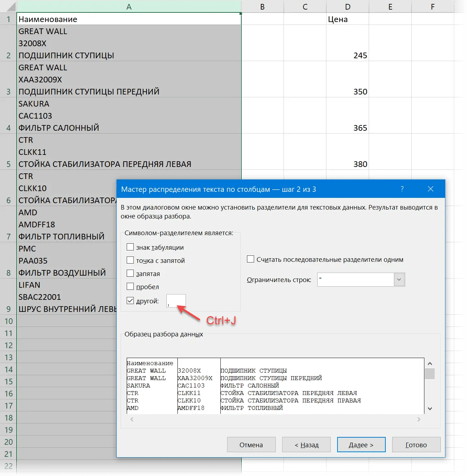Enable the "запятая" delimiter option
The image size is (467, 476).
tap(130, 273)
